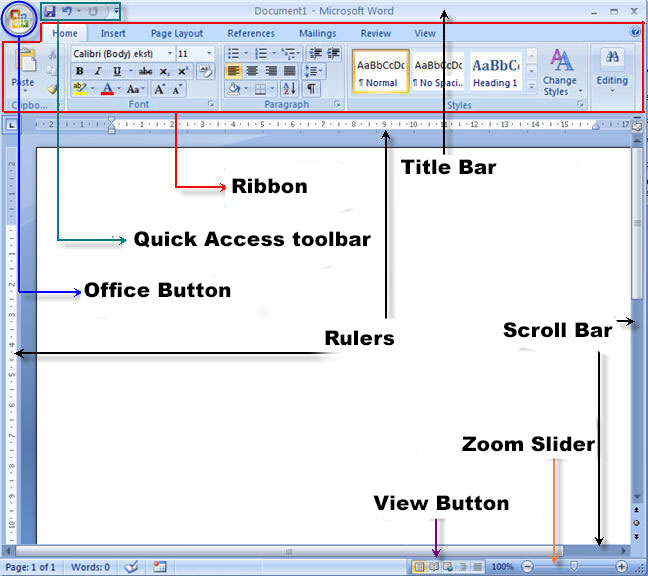Switch to Web Layout view
648x576 pixels.
click(x=448, y=566)
